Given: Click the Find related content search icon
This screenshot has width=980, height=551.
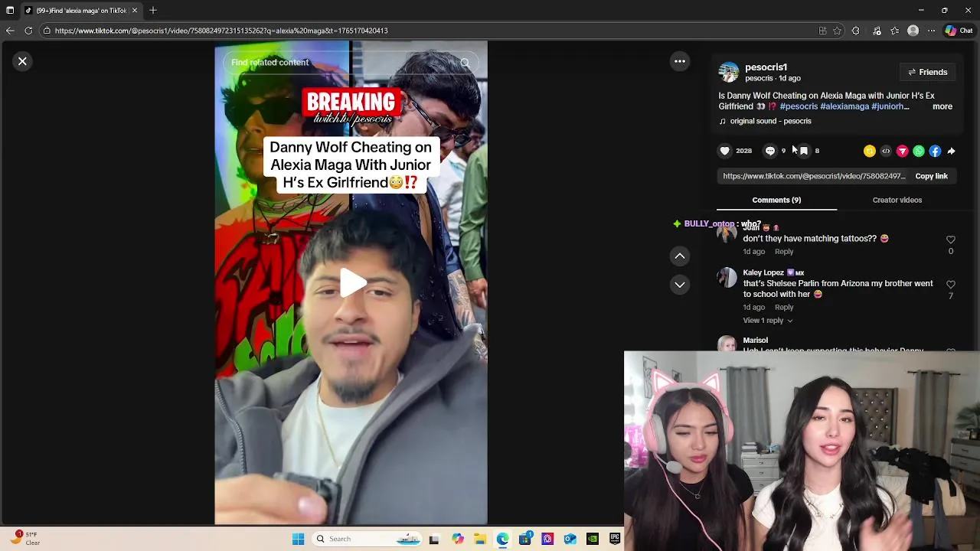Looking at the screenshot, I should (x=465, y=63).
